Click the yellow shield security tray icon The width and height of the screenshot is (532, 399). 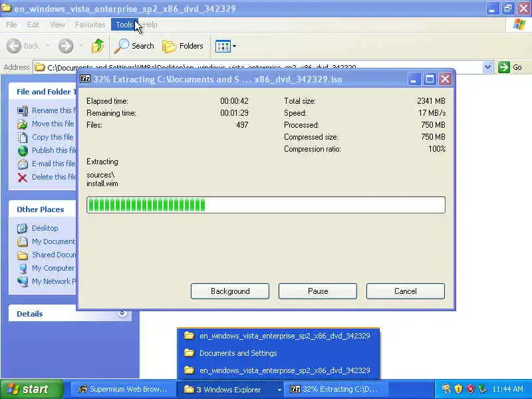pyautogui.click(x=458, y=389)
